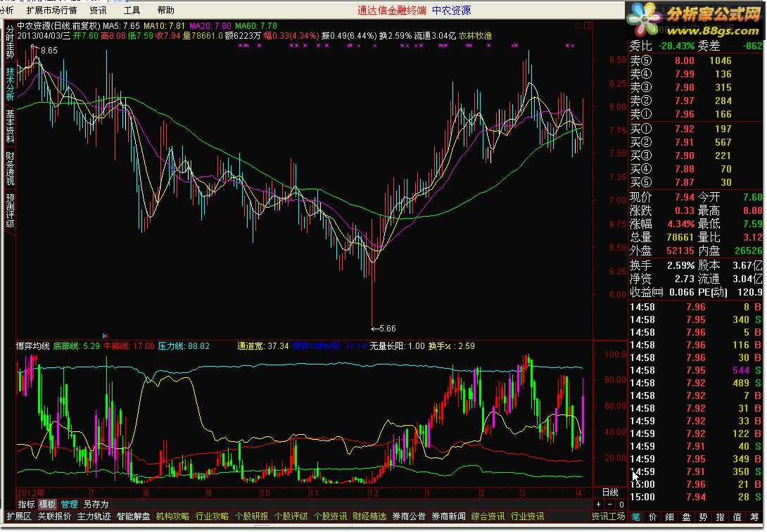Viewport: 767px width, 532px height.
Task: Open the 分析 menu
Action: 7,11
